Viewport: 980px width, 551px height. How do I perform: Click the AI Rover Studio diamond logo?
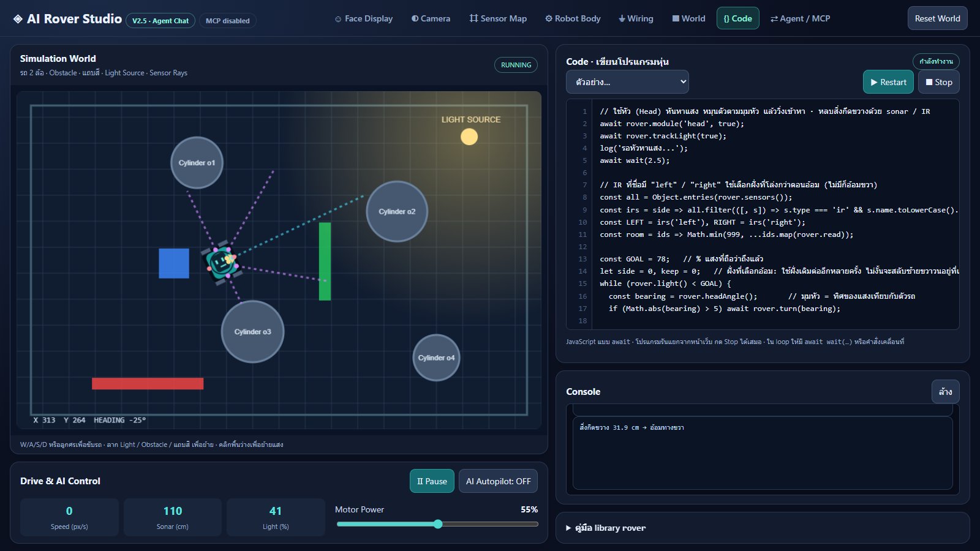(18, 19)
